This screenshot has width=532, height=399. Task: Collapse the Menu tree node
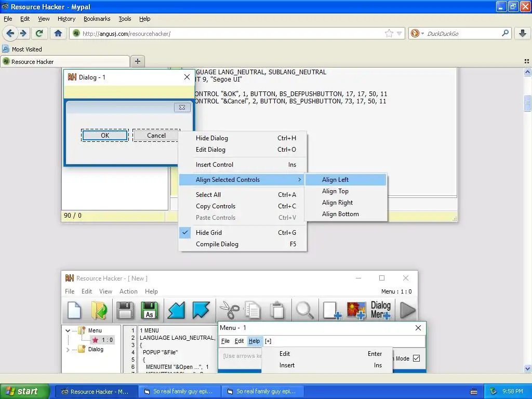[x=68, y=330]
